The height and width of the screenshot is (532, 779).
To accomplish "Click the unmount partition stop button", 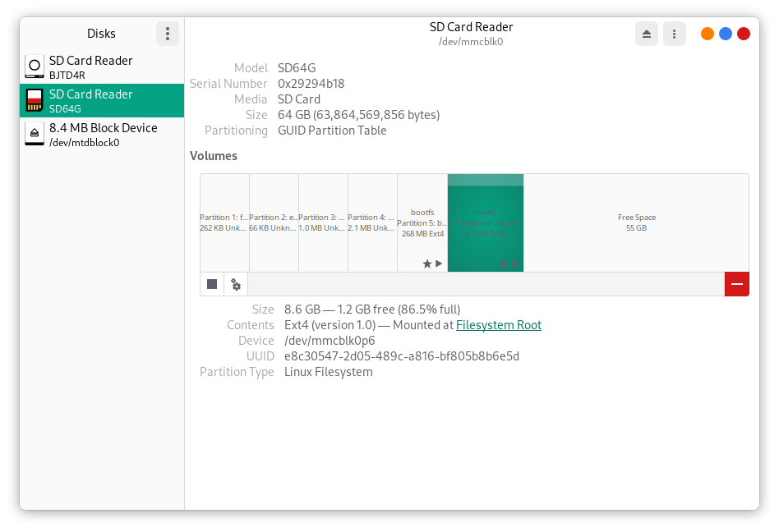I will click(212, 284).
